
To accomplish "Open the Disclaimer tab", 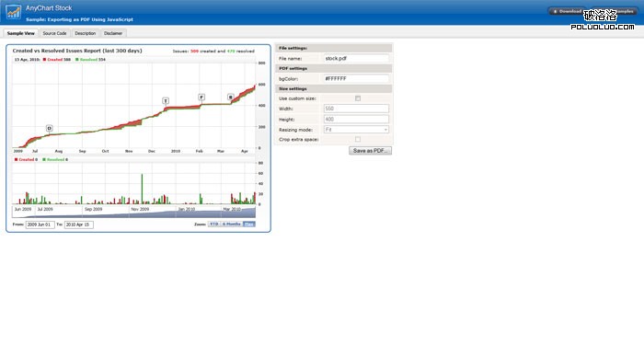I will 113,33.
